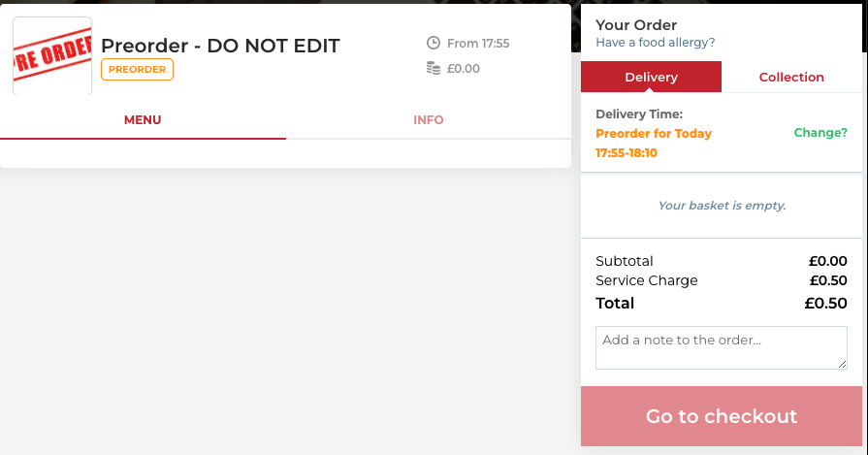Click the Your Order heading

[636, 25]
